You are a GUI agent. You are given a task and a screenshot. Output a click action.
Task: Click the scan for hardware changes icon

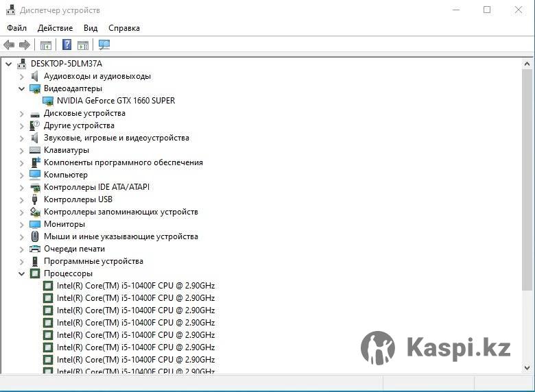pyautogui.click(x=104, y=45)
